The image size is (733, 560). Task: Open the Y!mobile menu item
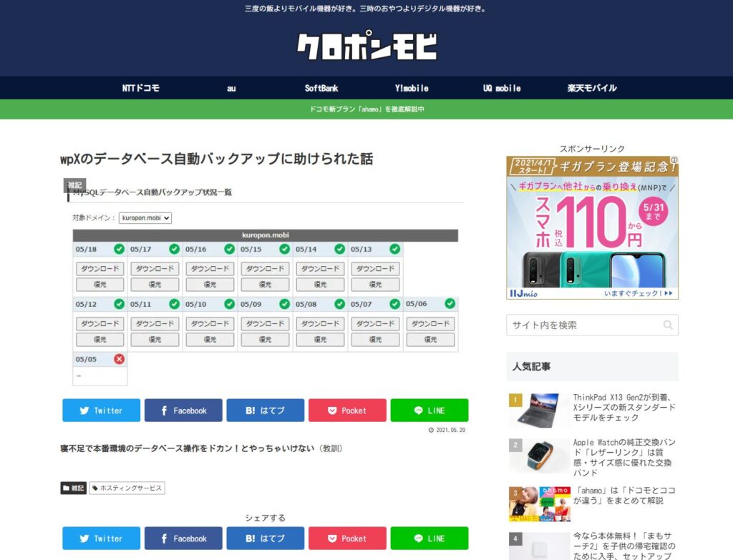[412, 88]
